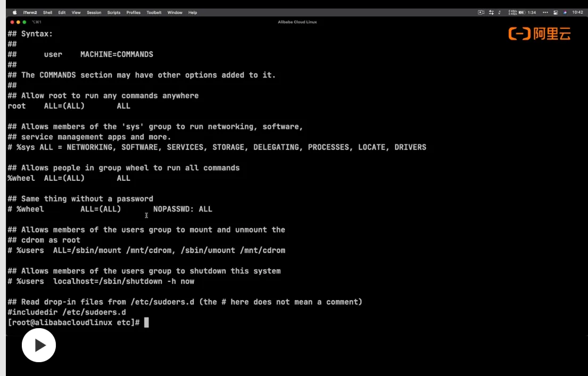Image resolution: width=588 pixels, height=376 pixels.
Task: Open Siri from the menu bar
Action: tap(565, 12)
